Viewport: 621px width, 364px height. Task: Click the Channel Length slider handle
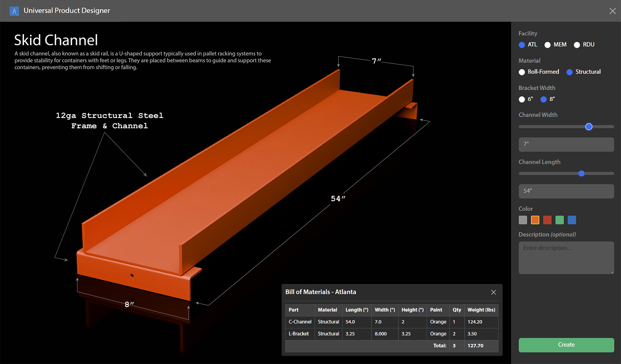582,173
